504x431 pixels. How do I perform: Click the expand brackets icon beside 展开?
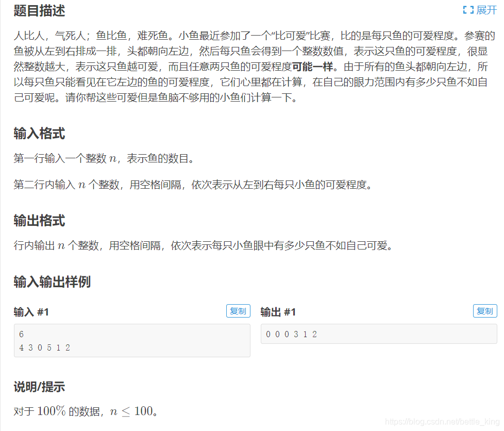pyautogui.click(x=468, y=10)
